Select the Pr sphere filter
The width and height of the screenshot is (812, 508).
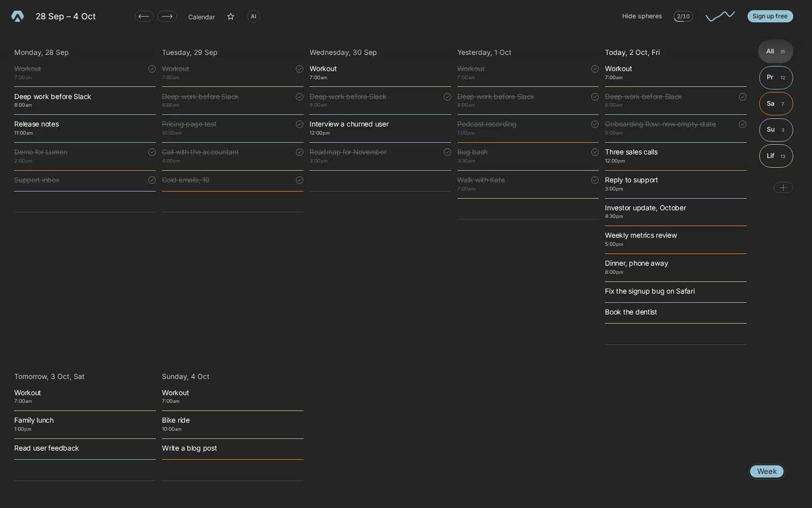[x=776, y=78]
